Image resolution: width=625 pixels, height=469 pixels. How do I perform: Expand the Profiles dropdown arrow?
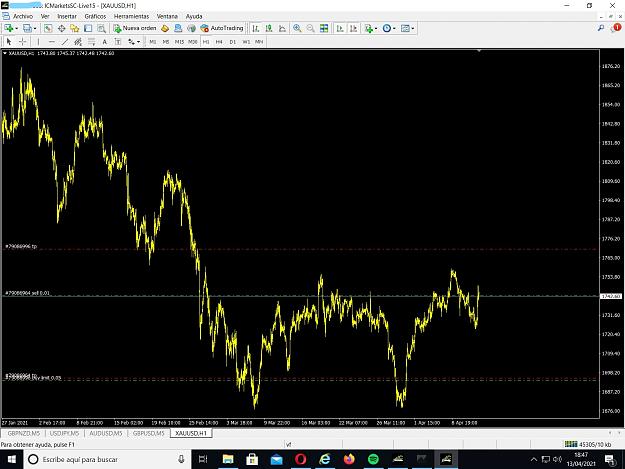tap(35, 28)
